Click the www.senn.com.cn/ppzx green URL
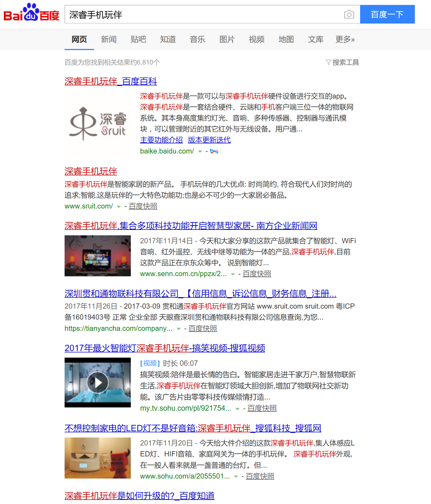This screenshot has width=431, height=504. coord(183,274)
